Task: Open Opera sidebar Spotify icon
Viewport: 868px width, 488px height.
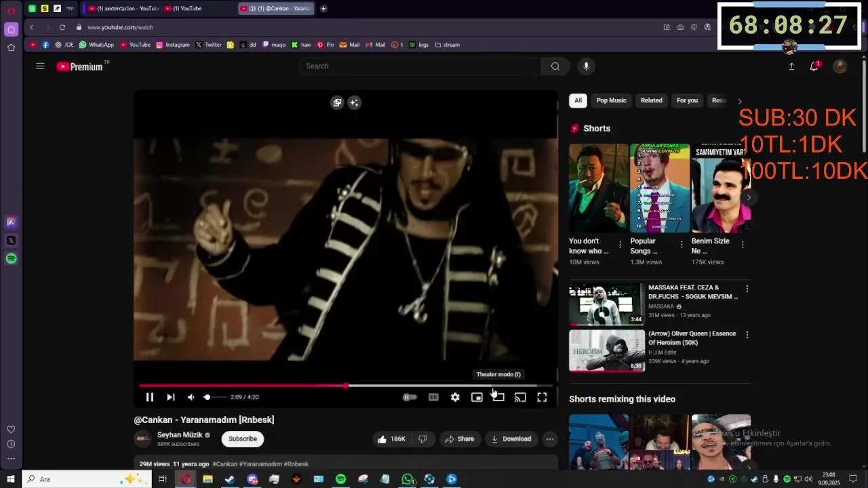Action: [11, 258]
